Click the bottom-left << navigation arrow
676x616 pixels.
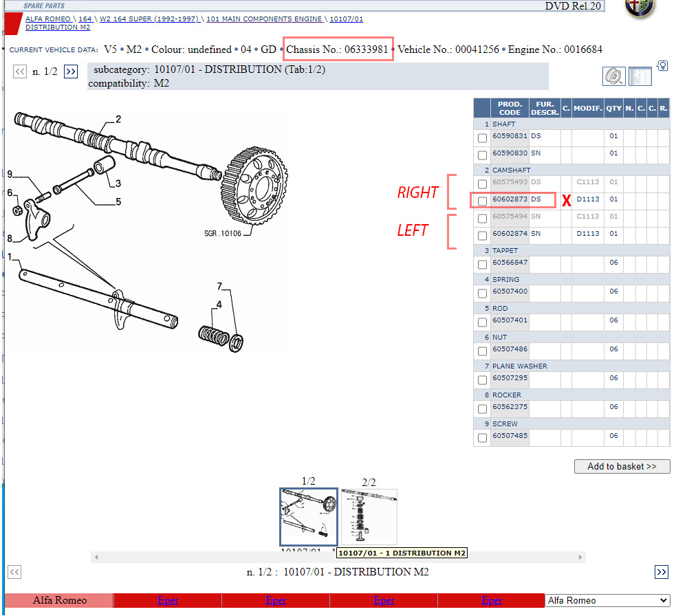[14, 572]
